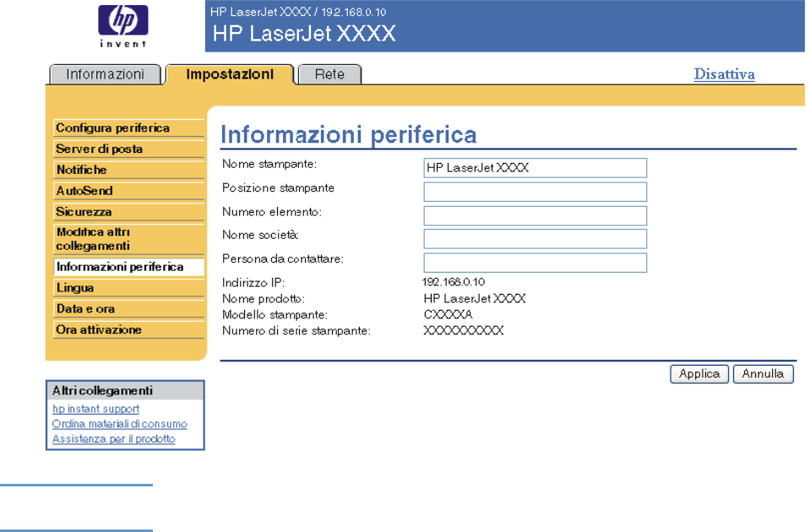Open the Lingua settings
This screenshot has height=532, width=810.
point(128,288)
